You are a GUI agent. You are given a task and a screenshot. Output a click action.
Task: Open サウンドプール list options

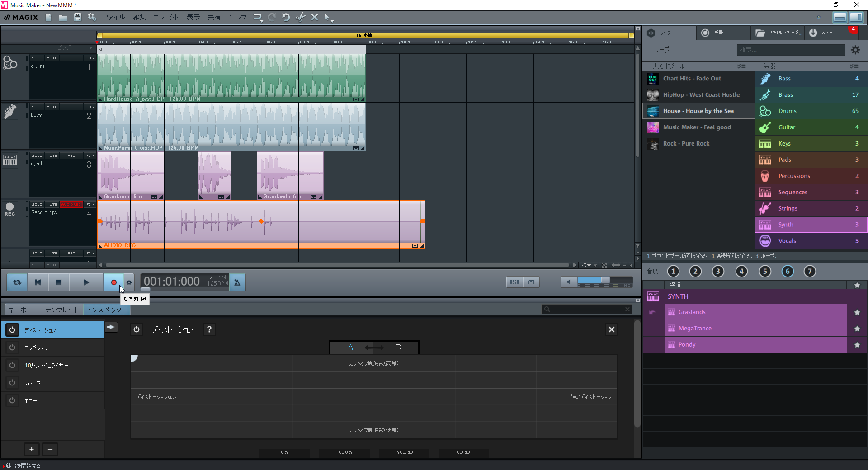point(741,66)
